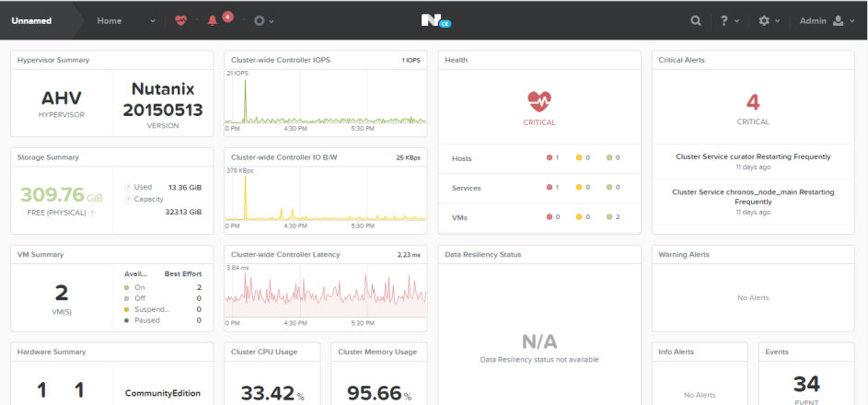Screen dimensions: 868x405
Task: Click the Critical Alerts widget title
Action: [x=681, y=60]
